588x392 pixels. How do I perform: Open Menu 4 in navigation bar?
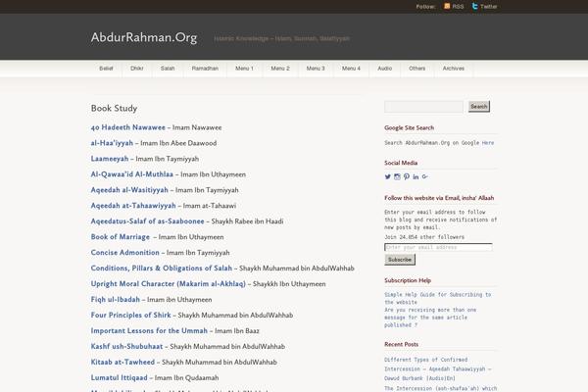click(351, 69)
